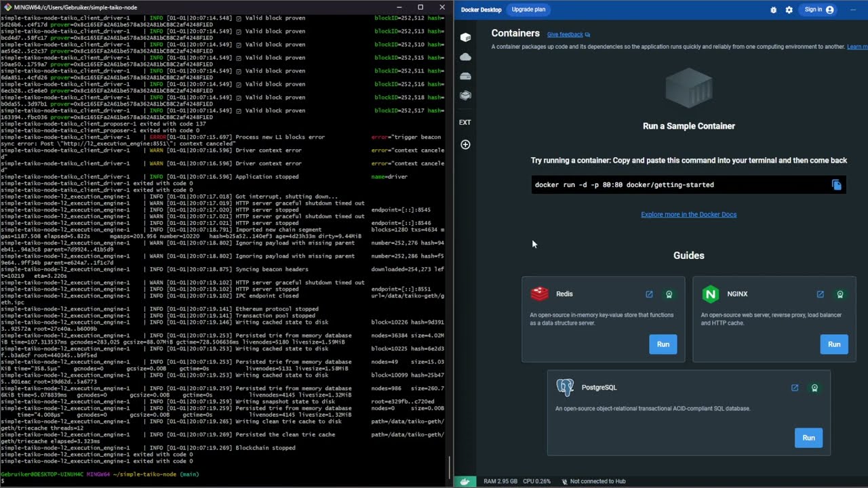This screenshot has width=868, height=488.
Task: Open the troubleshoot bug icon
Action: click(774, 10)
